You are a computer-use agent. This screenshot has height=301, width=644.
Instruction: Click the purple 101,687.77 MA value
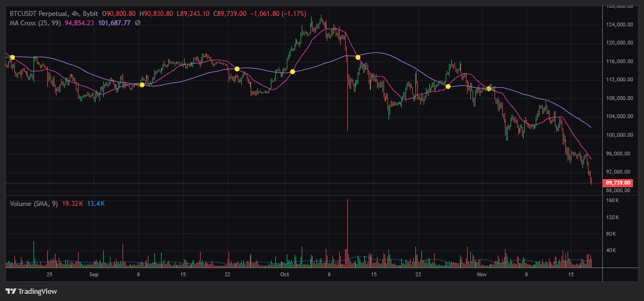tap(114, 23)
